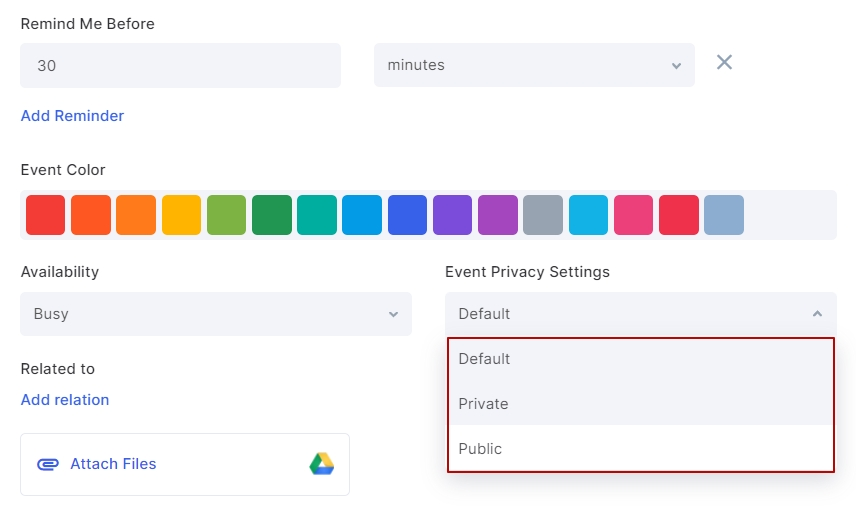Click the Add Reminder link
Screen dimensions: 856x525
coord(72,116)
